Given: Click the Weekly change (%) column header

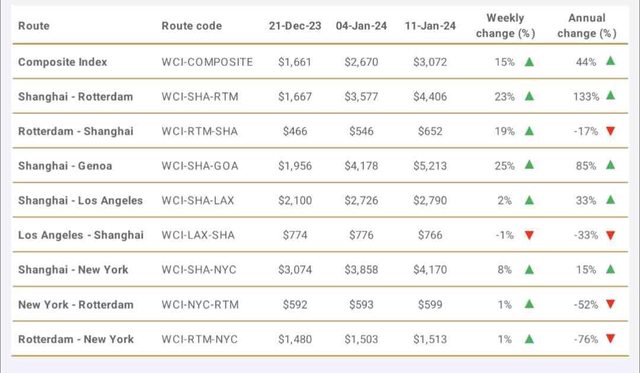Looking at the screenshot, I should coord(505,26).
